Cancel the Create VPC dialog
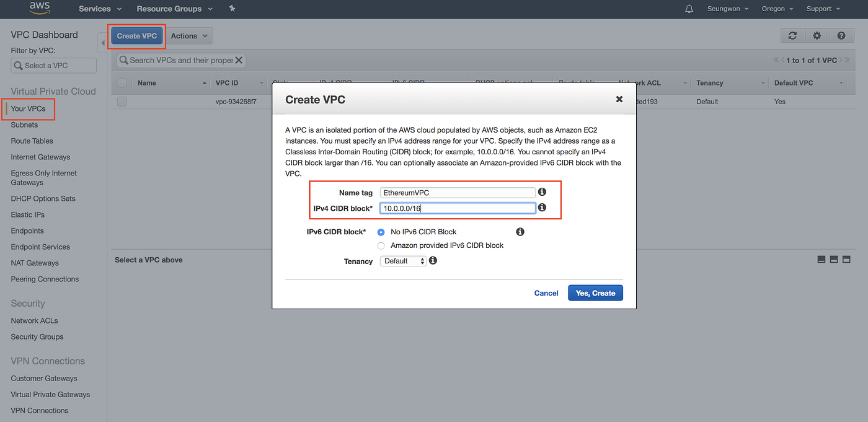This screenshot has height=422, width=868. (546, 293)
